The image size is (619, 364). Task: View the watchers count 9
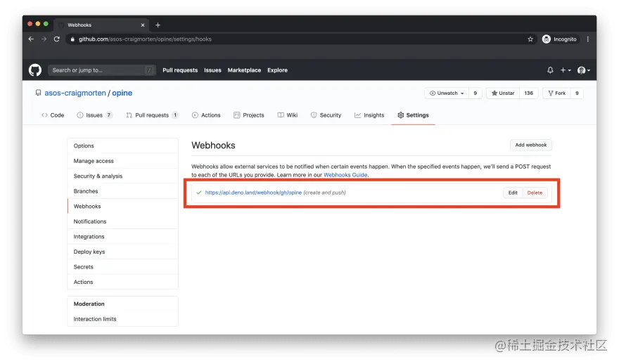coord(475,93)
